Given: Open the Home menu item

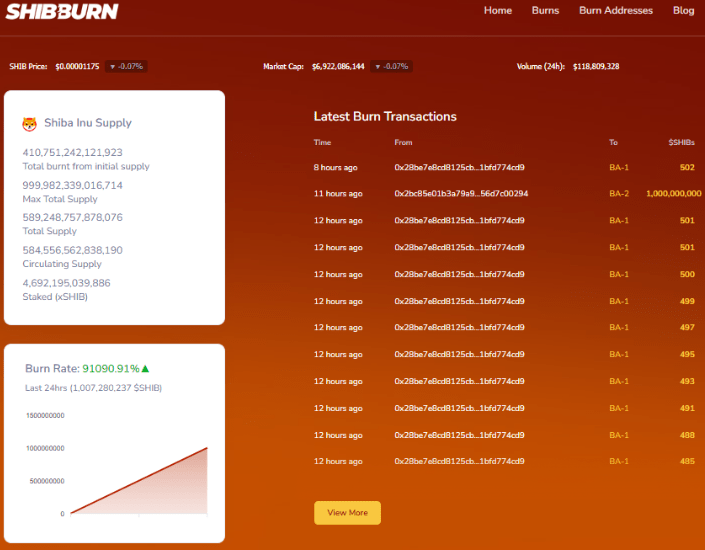Looking at the screenshot, I should tap(497, 11).
